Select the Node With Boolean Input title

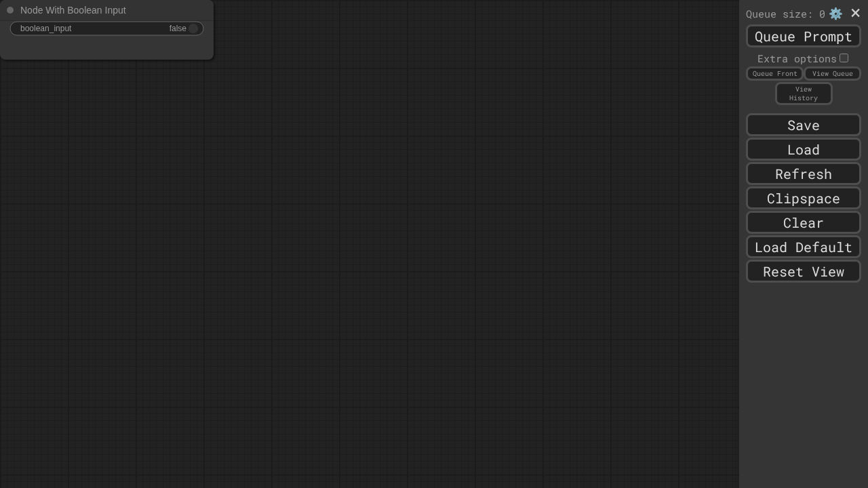[x=73, y=10]
